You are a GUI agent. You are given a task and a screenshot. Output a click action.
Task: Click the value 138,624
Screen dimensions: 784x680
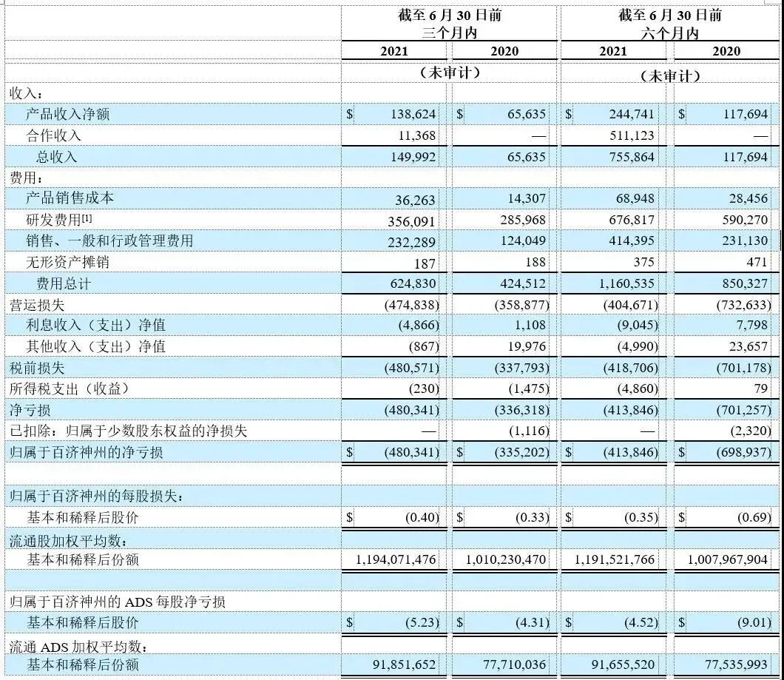tap(413, 114)
